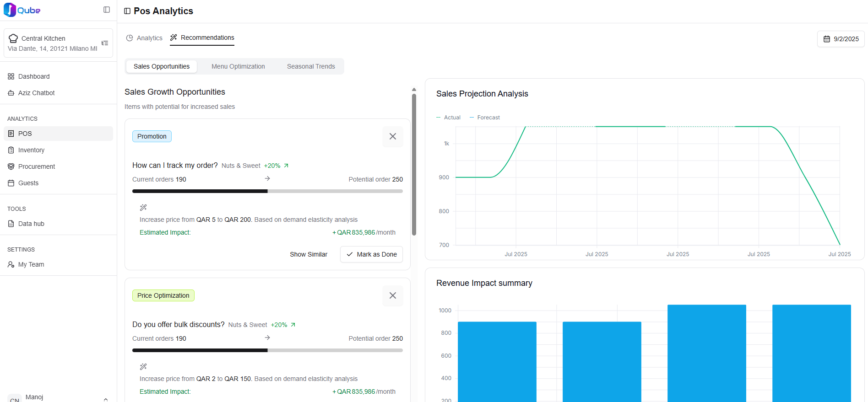Mark the Promotion recommendation as done
The height and width of the screenshot is (402, 868).
pyautogui.click(x=372, y=254)
